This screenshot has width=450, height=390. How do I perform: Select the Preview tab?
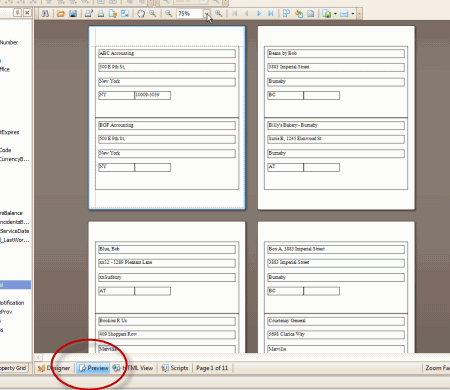pyautogui.click(x=94, y=368)
